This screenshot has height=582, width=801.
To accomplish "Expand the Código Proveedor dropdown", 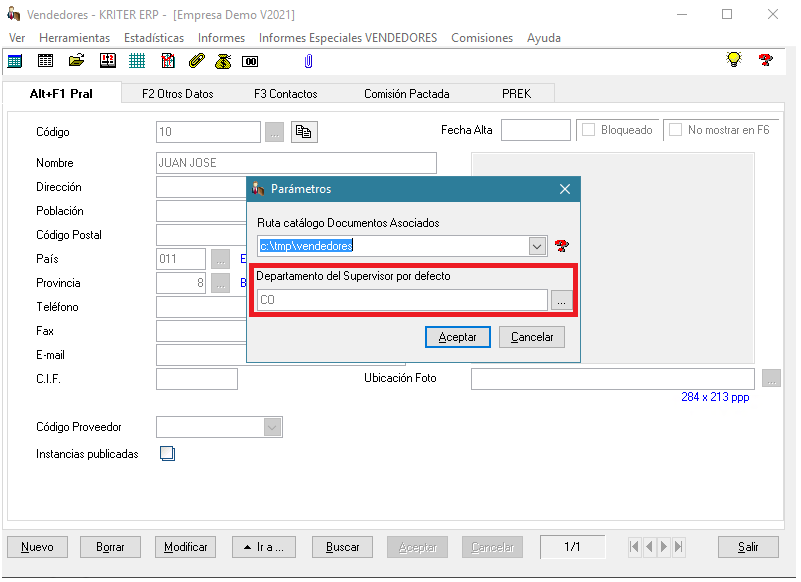I will pos(272,427).
